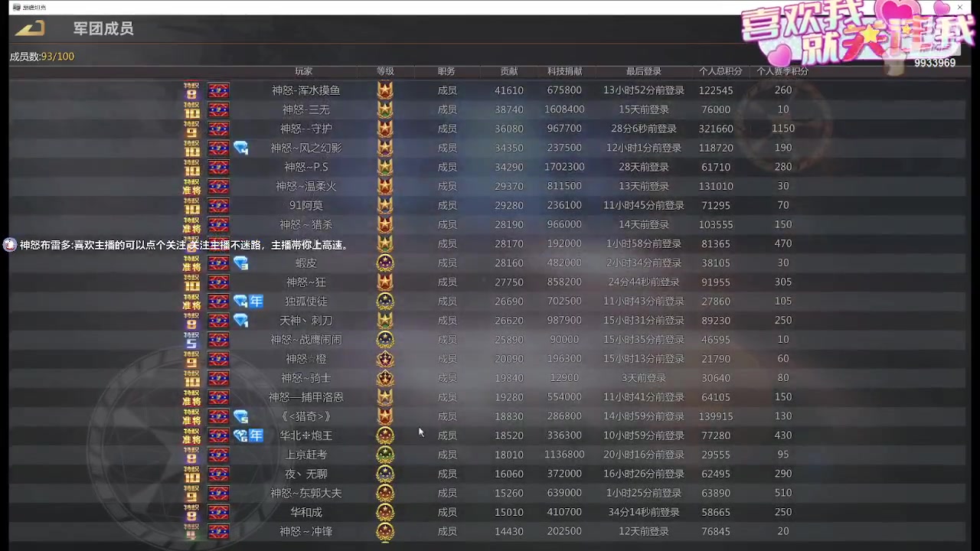Open the rank medal icon in 神怒~三无 row

point(385,109)
